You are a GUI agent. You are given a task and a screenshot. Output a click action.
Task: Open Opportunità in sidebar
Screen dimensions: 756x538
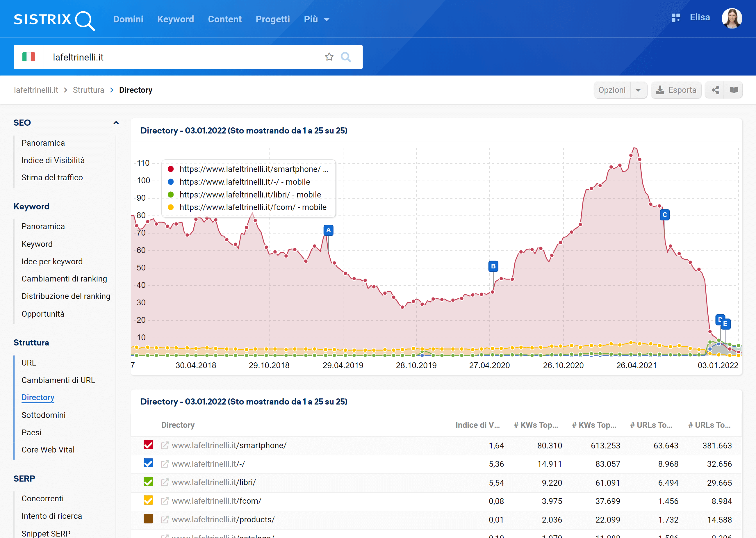pyautogui.click(x=43, y=314)
